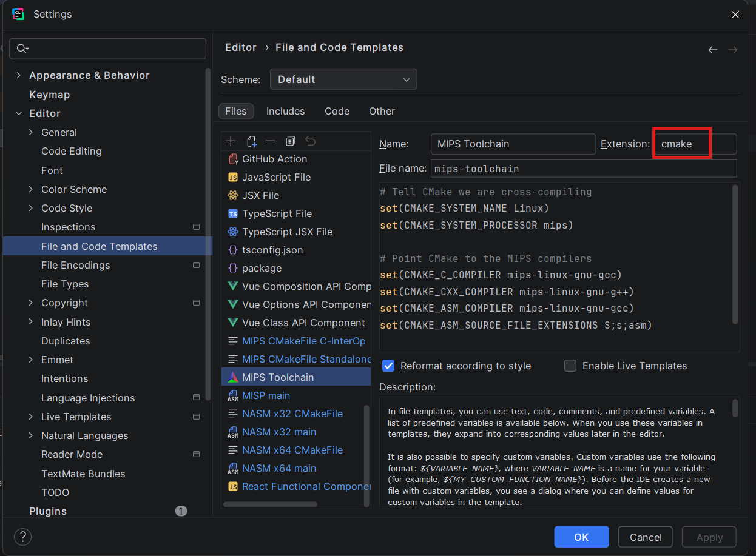Click the back navigation arrow

[x=713, y=50]
